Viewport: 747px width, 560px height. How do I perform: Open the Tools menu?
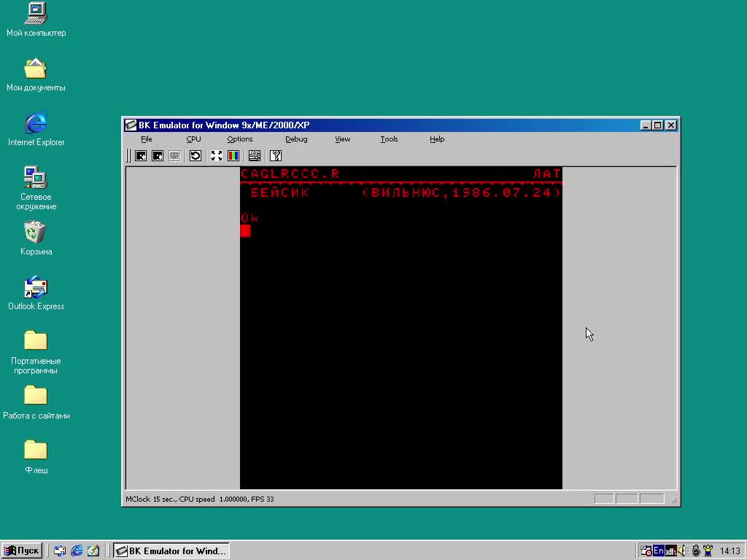pyautogui.click(x=389, y=139)
